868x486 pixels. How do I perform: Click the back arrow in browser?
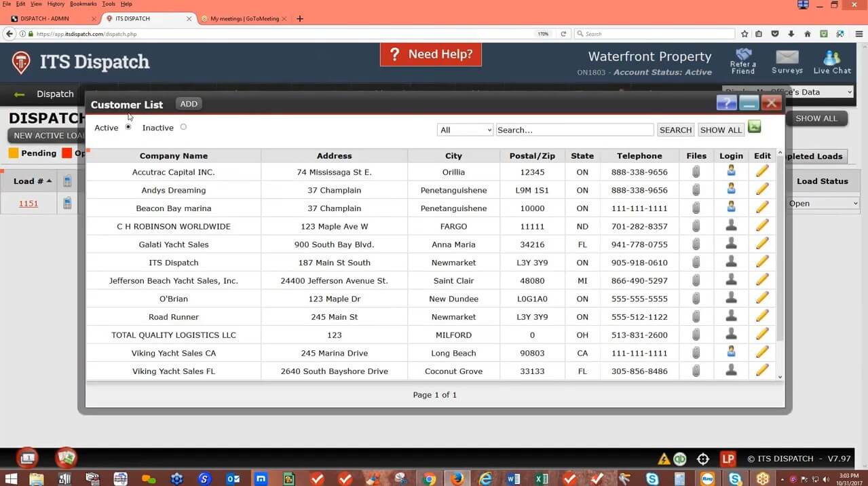pyautogui.click(x=10, y=34)
